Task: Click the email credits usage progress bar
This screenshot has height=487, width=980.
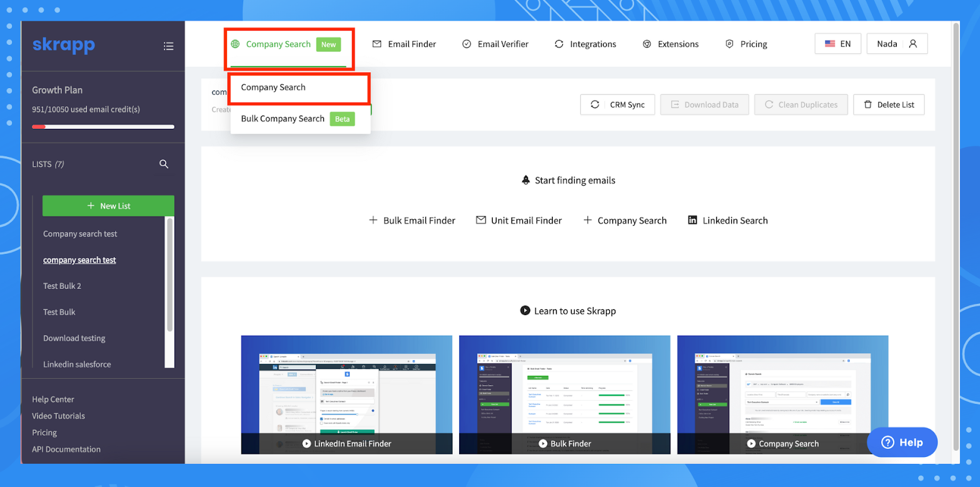Action: 103,127
